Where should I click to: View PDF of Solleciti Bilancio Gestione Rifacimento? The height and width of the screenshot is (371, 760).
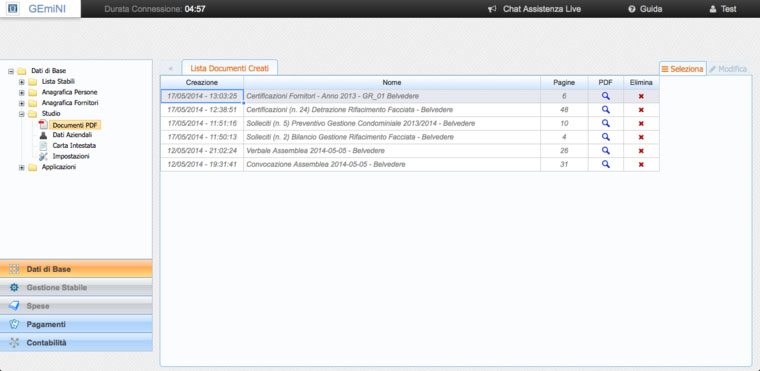pyautogui.click(x=605, y=137)
